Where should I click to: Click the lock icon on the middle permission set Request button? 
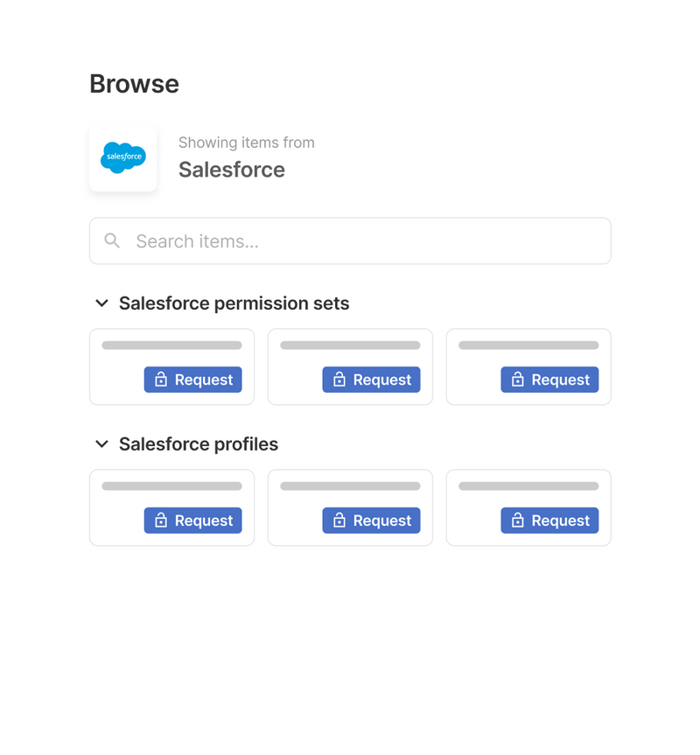[x=339, y=380]
